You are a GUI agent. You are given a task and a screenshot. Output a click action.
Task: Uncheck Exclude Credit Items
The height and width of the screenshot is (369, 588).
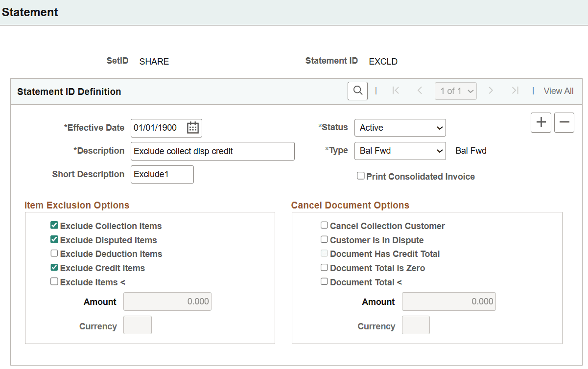tap(54, 268)
